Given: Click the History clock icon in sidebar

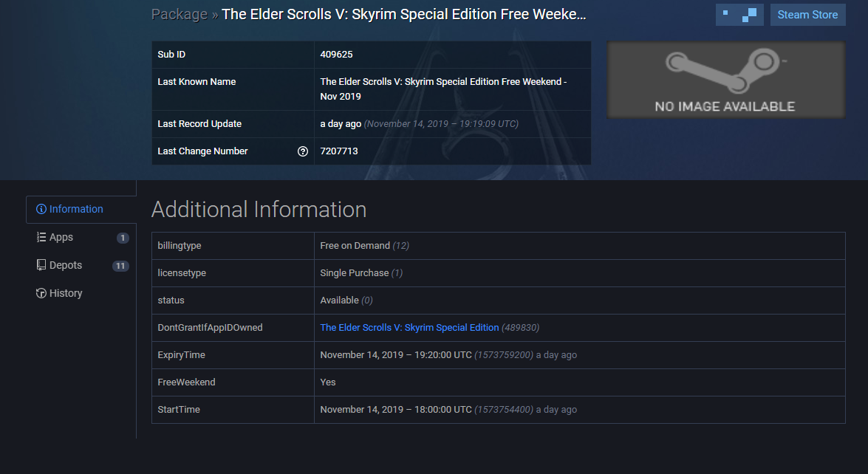Looking at the screenshot, I should pyautogui.click(x=41, y=293).
